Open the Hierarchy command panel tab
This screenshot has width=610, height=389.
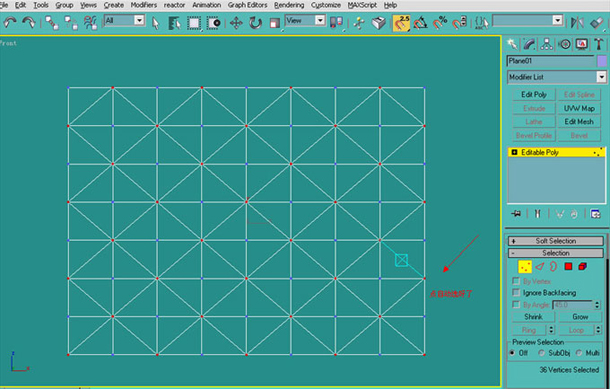coord(547,44)
